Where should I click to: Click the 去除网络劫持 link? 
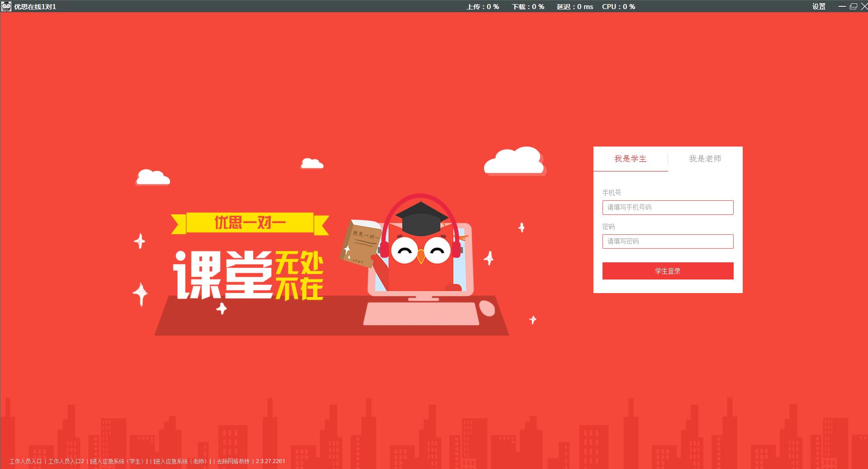tap(233, 461)
